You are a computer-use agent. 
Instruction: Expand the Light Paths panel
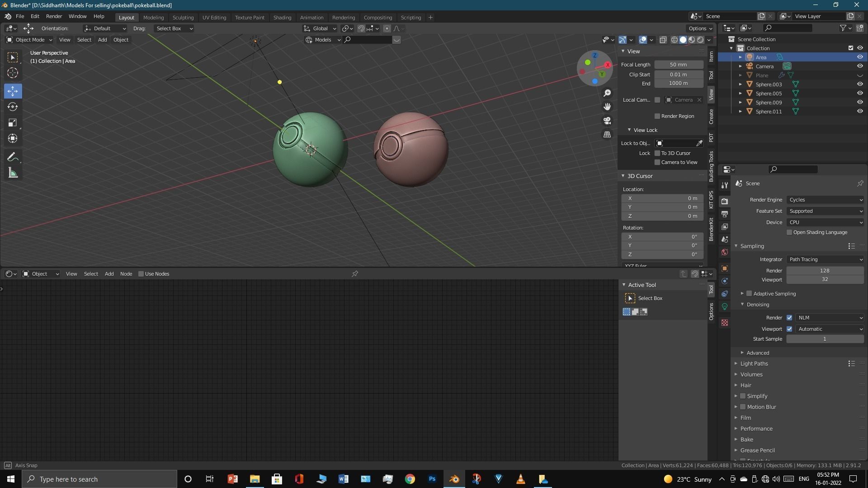pyautogui.click(x=754, y=364)
